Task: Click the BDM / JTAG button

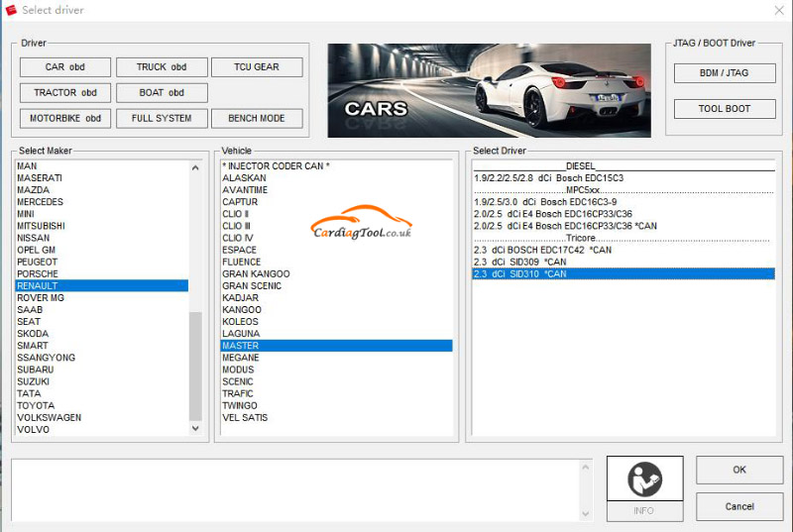Action: (x=724, y=73)
